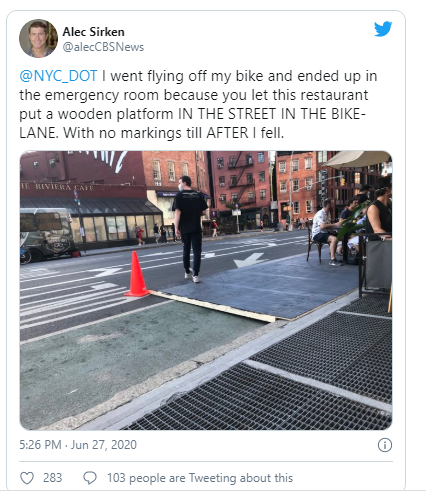
Task: Open the attached street photo
Action: [206, 290]
